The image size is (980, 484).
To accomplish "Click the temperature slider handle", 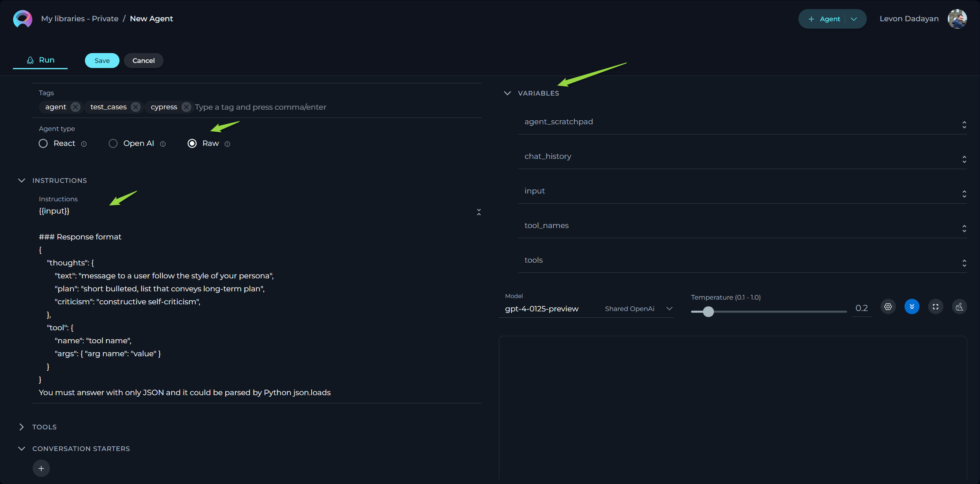I will [x=708, y=312].
